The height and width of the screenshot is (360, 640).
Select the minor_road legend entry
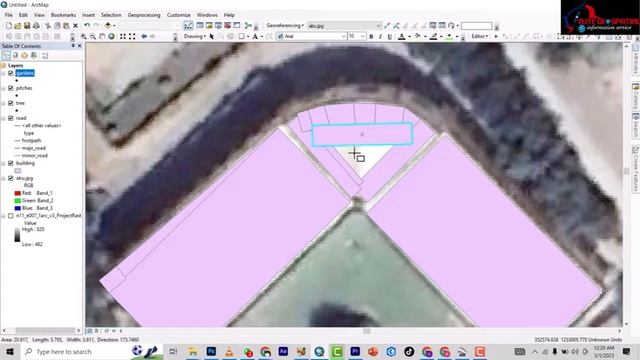[34, 156]
